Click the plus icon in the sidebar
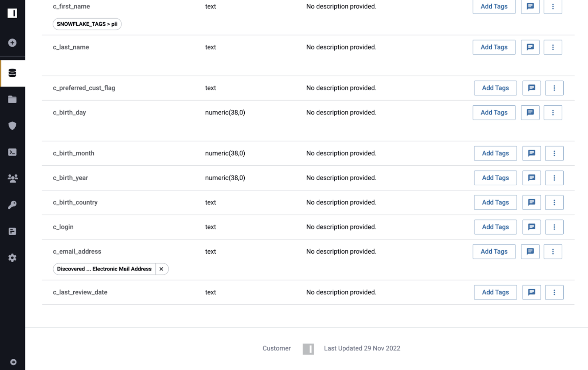This screenshot has width=588, height=370. pos(13,43)
